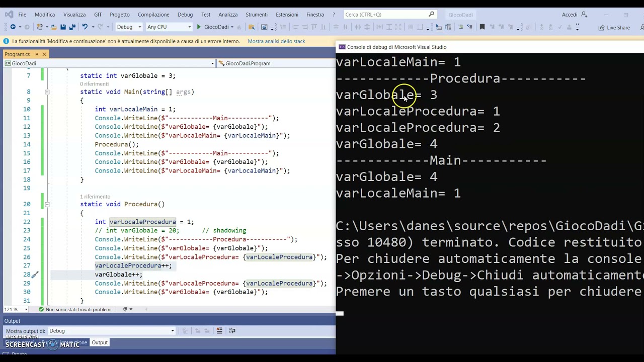Image resolution: width=644 pixels, height=362 pixels.
Task: Click the Accedi sign-in button
Action: pyautogui.click(x=570, y=15)
